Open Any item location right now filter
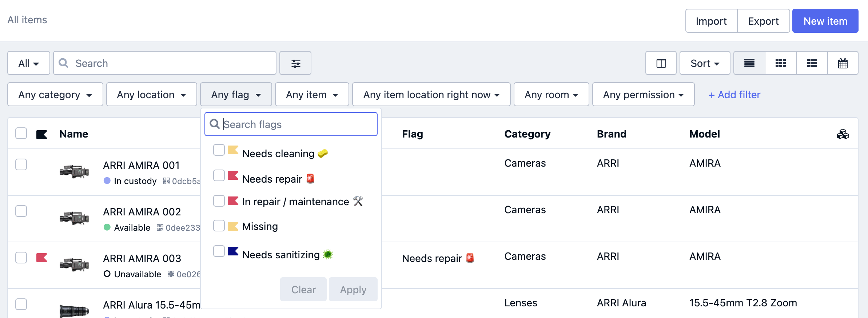Viewport: 868px width, 318px height. (431, 95)
